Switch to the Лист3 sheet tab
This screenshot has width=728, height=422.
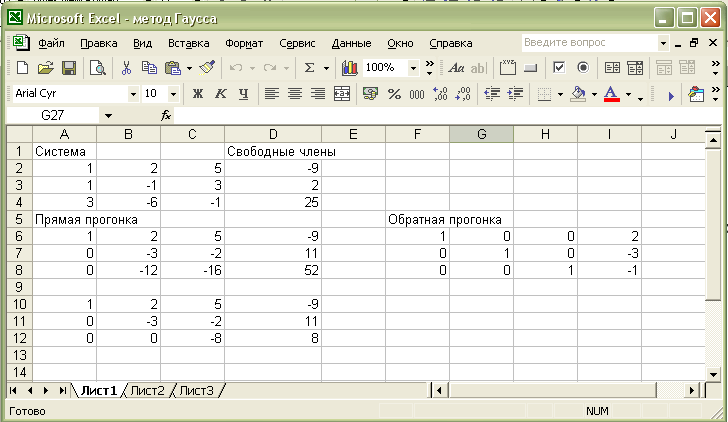coord(196,390)
